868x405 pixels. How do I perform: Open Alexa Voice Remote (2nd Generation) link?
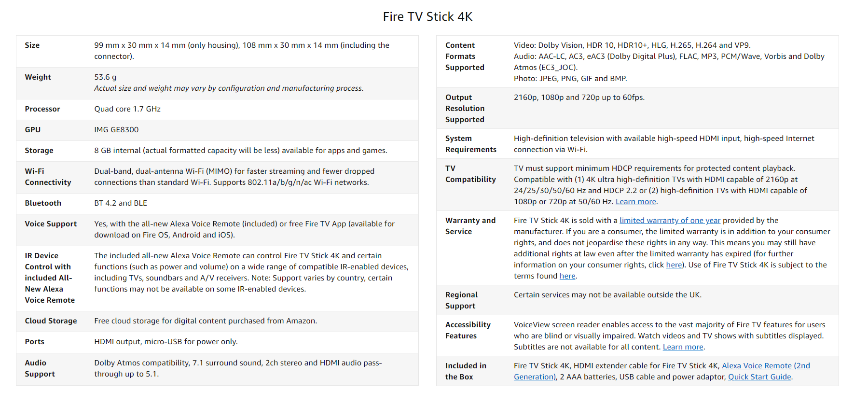tap(765, 366)
